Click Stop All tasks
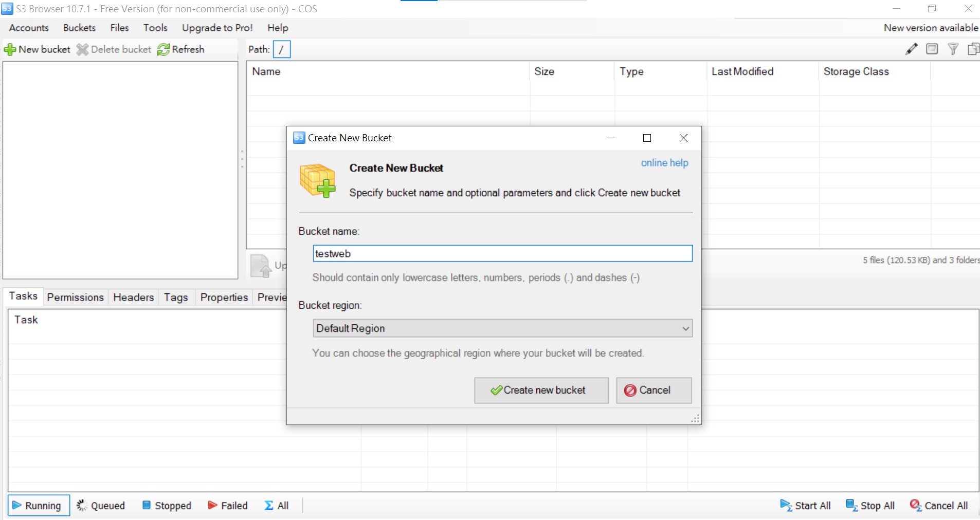980x520 pixels. point(870,506)
